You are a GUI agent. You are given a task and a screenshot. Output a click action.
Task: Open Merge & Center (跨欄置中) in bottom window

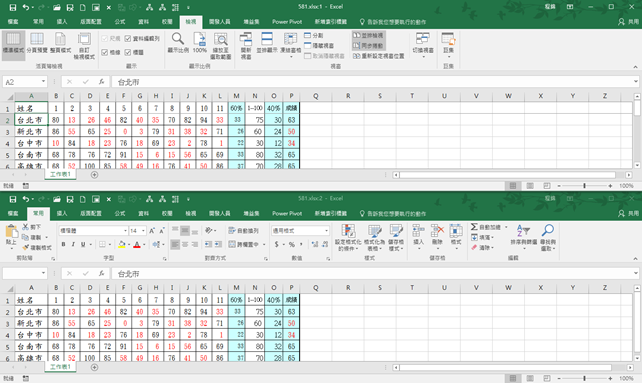(244, 245)
